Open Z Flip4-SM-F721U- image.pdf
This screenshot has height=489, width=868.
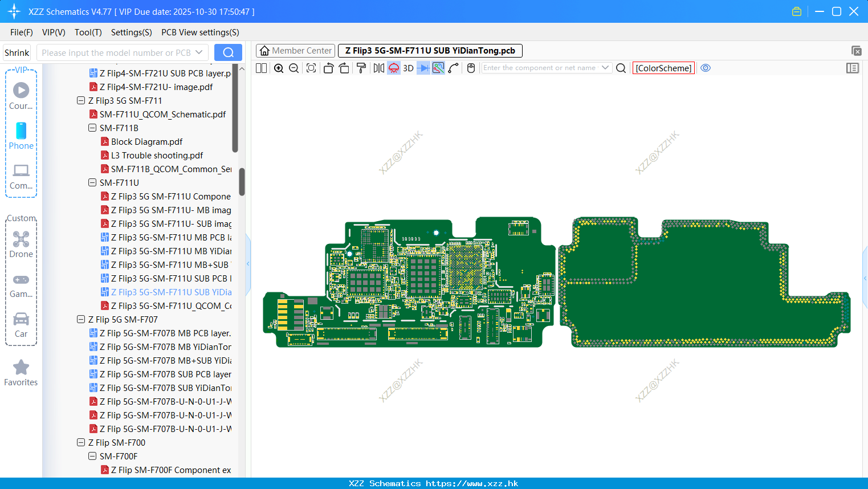151,87
